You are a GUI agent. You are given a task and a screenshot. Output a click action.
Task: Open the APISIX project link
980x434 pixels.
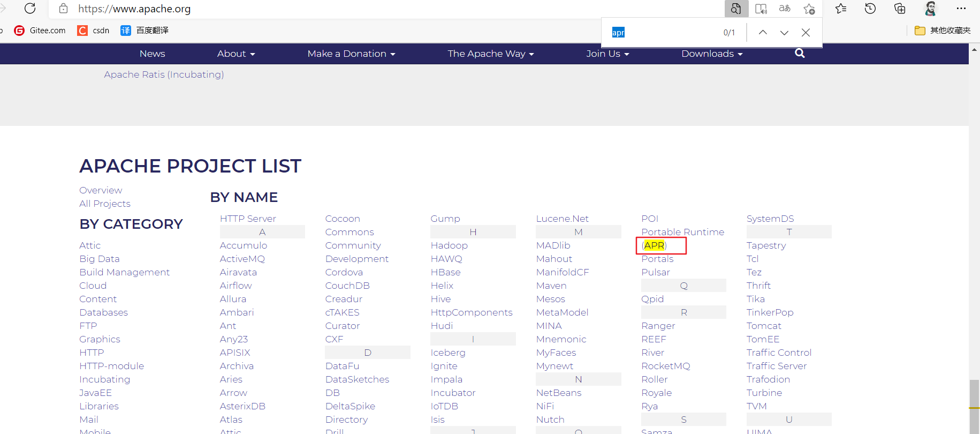click(x=235, y=353)
